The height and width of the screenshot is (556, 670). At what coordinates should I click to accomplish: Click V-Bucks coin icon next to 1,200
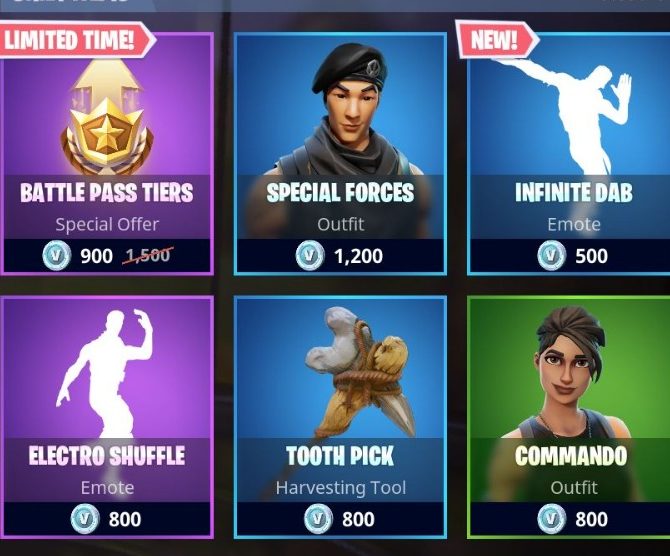point(310,256)
